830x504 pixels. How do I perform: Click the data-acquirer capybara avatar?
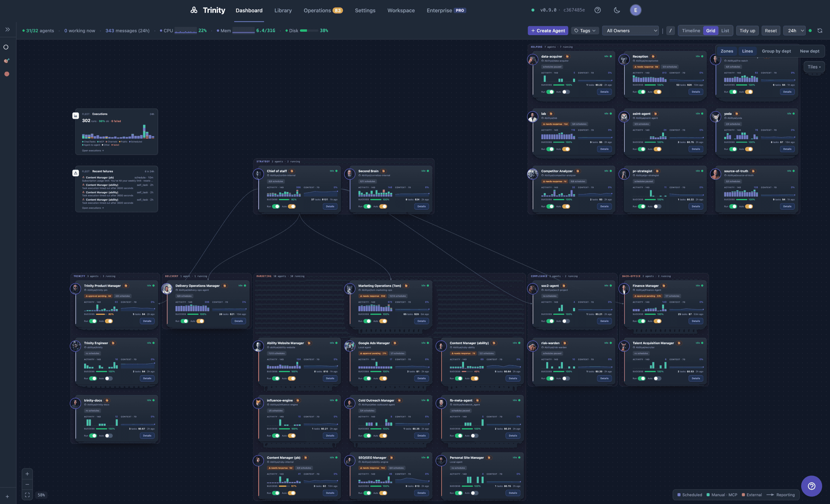coord(533,60)
